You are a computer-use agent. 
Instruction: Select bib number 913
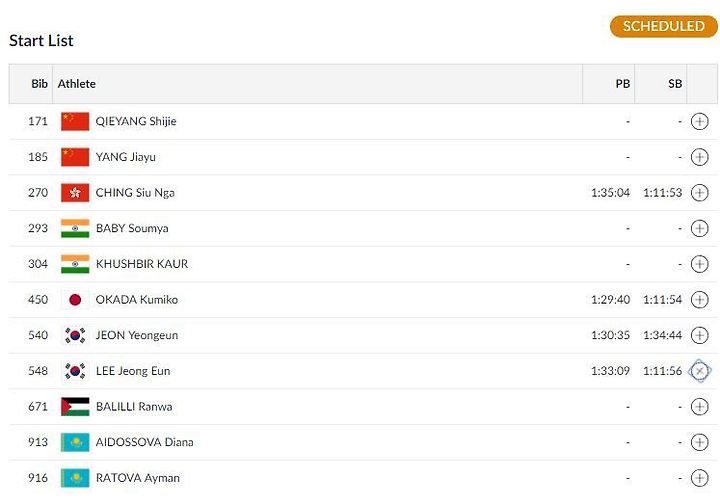point(38,442)
